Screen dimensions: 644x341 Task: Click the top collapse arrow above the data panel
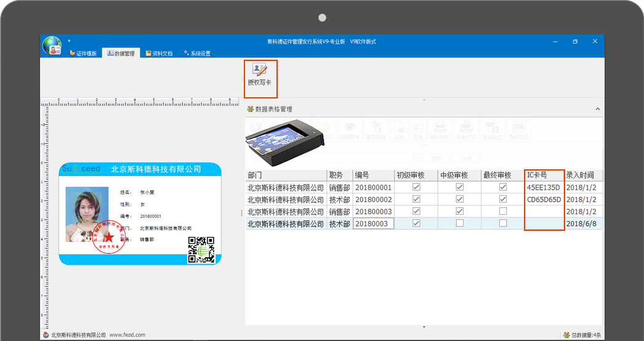coord(424,100)
